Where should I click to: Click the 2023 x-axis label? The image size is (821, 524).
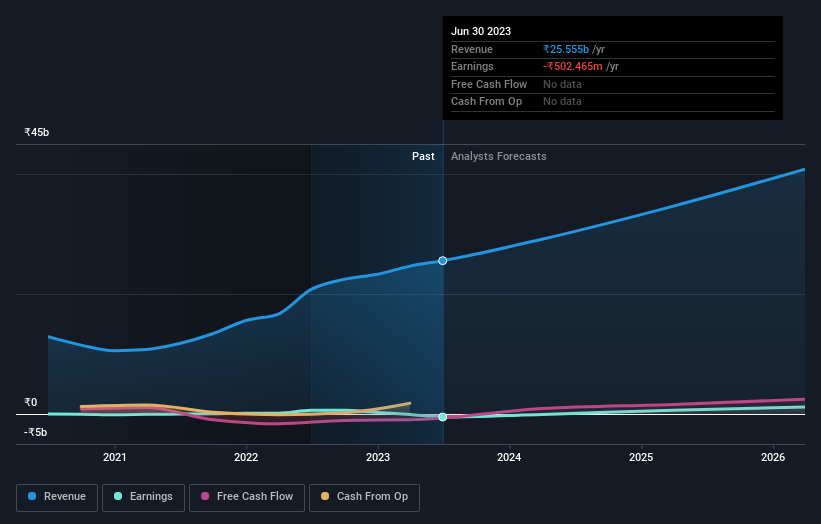click(378, 458)
